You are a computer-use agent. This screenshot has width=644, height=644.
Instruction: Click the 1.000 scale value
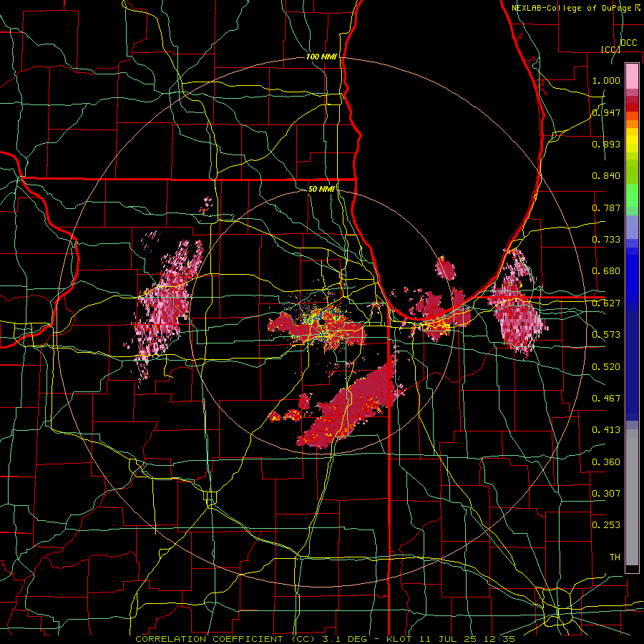606,80
